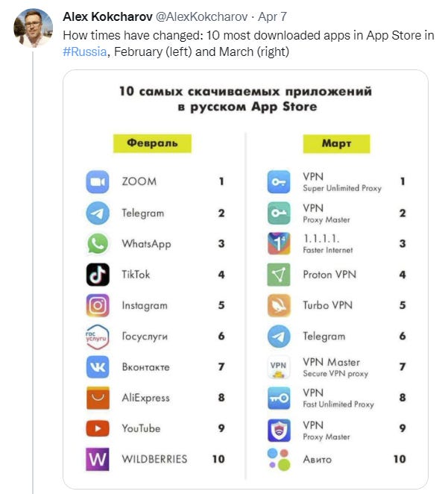Click the 1.1.1.1 Faster Internet icon

(279, 244)
